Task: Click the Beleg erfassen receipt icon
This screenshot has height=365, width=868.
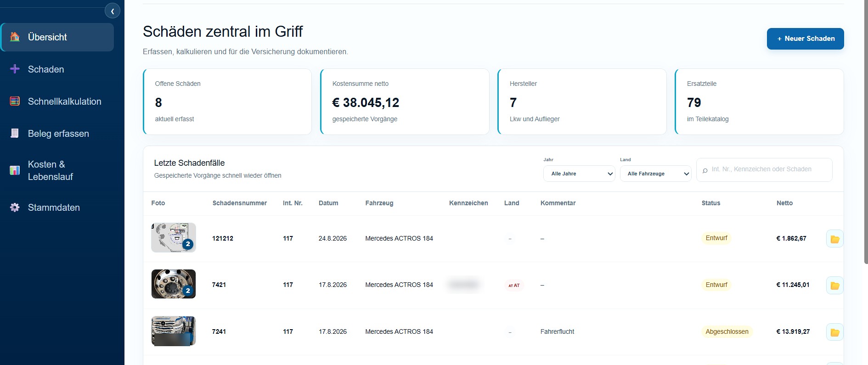Action: pyautogui.click(x=15, y=134)
